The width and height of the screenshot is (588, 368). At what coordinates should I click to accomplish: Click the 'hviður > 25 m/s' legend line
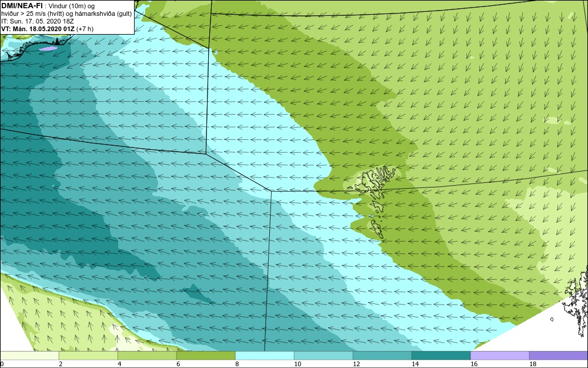[x=66, y=14]
